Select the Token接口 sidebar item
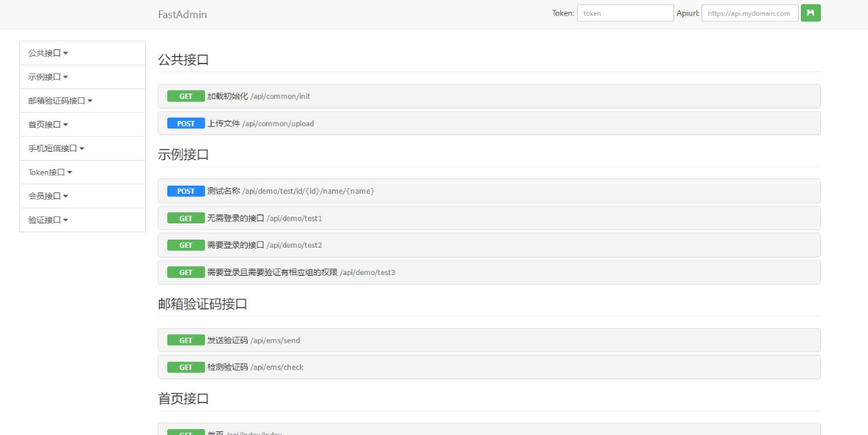The height and width of the screenshot is (435, 868). coord(50,173)
